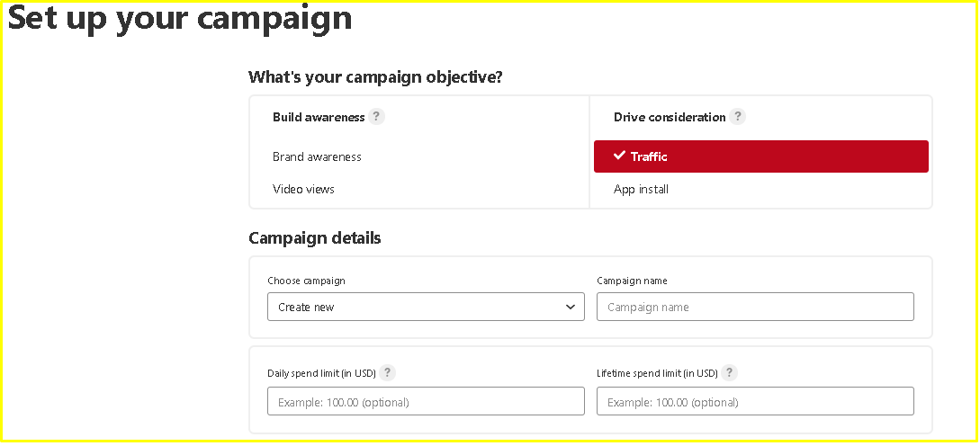The image size is (980, 446).
Task: Select the Brand awareness objective
Action: click(317, 156)
